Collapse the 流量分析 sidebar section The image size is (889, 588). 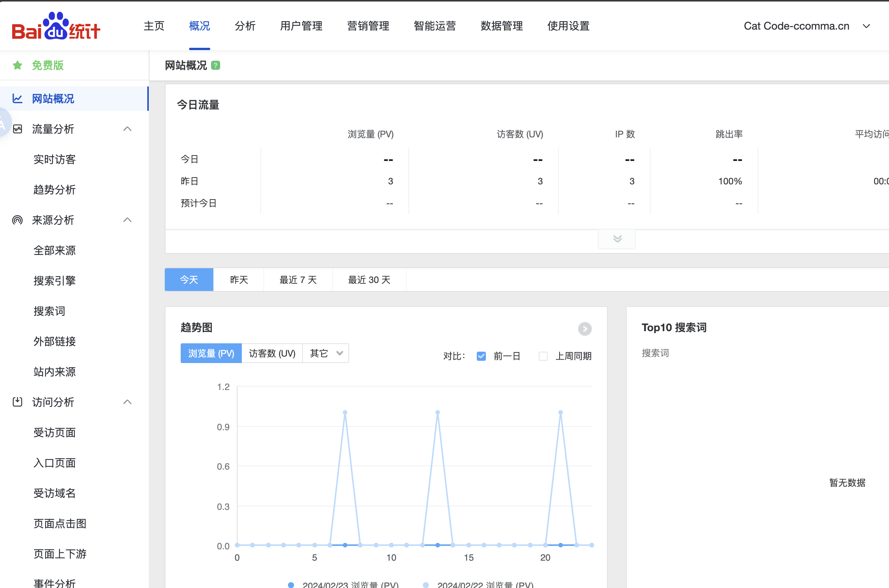click(128, 129)
